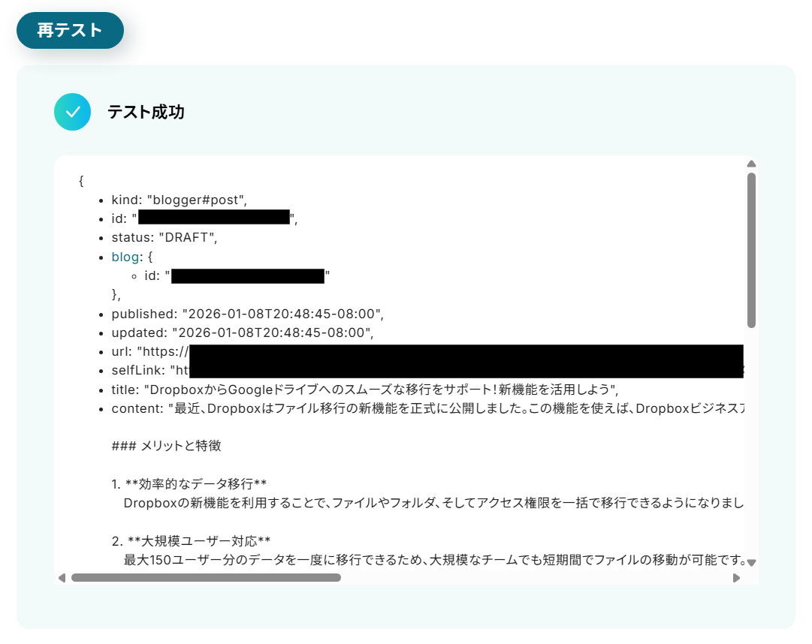Click the メリットと特徴 heading line
Image resolution: width=812 pixels, height=644 pixels.
coord(166,446)
